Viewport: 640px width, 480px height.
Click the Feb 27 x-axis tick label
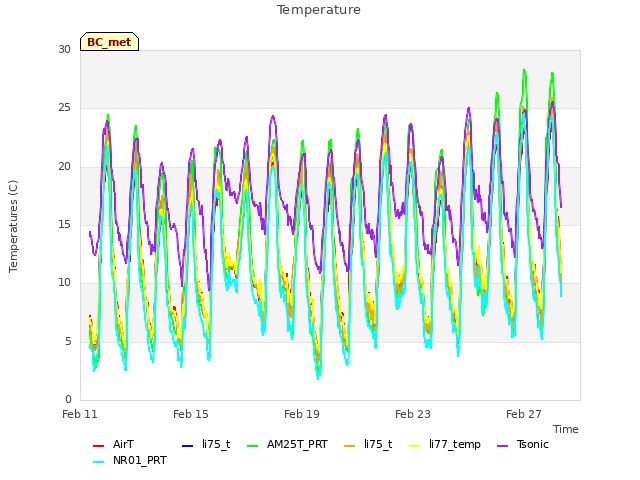[524, 414]
